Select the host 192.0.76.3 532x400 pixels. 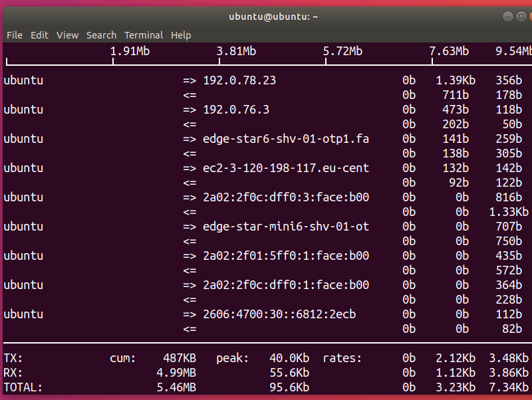coord(236,109)
